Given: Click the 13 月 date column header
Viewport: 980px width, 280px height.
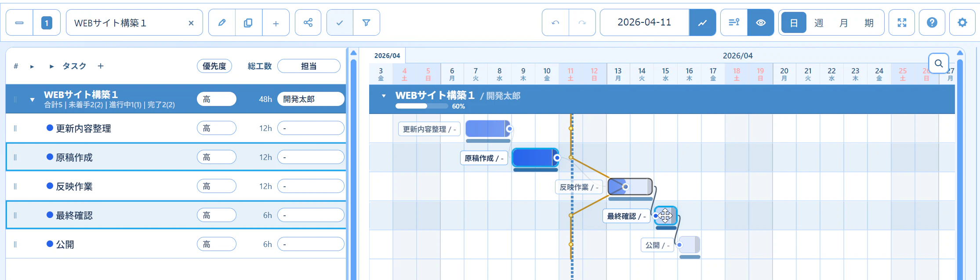Looking at the screenshot, I should tap(618, 74).
